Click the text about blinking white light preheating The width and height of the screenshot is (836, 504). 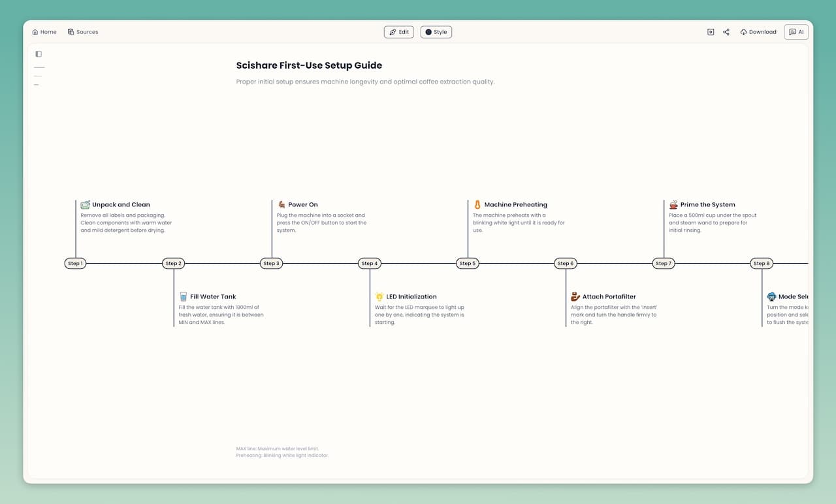(519, 223)
